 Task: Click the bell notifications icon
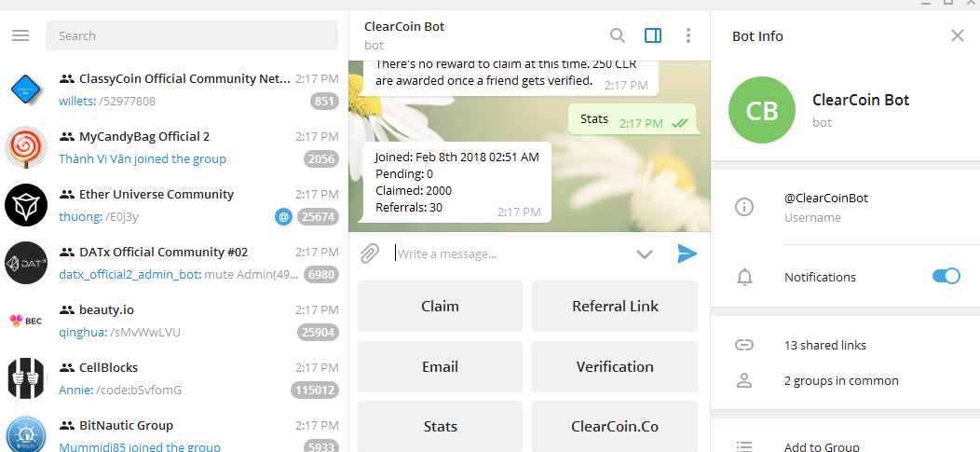click(x=743, y=277)
